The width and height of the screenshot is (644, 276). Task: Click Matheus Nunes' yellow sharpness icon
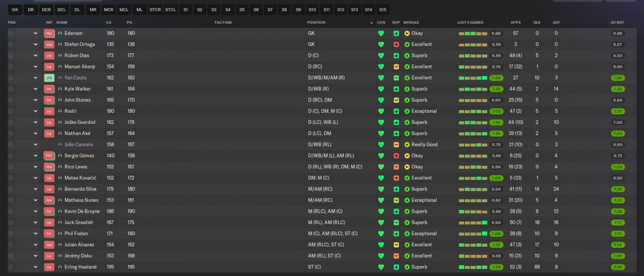(x=396, y=200)
